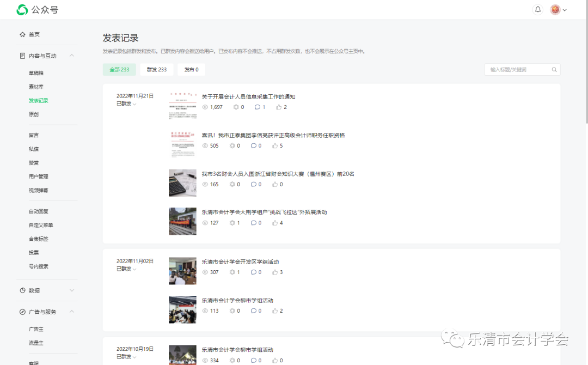Screen dimensions: 588x365
Task: Select the 发布 0 filter
Action: click(191, 69)
